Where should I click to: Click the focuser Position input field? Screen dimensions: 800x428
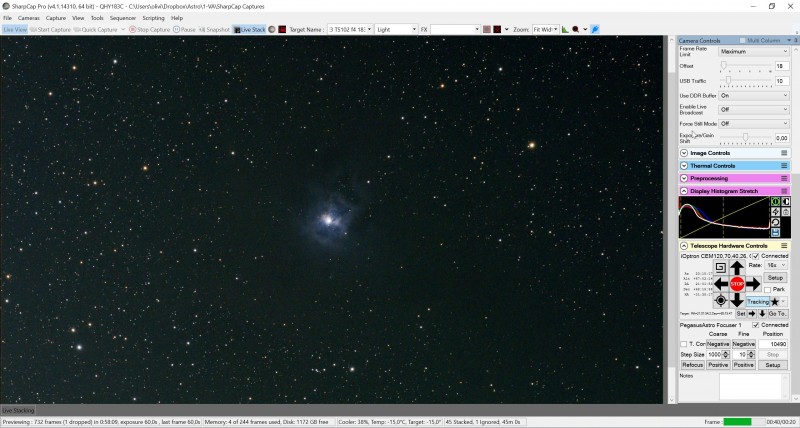(x=773, y=344)
